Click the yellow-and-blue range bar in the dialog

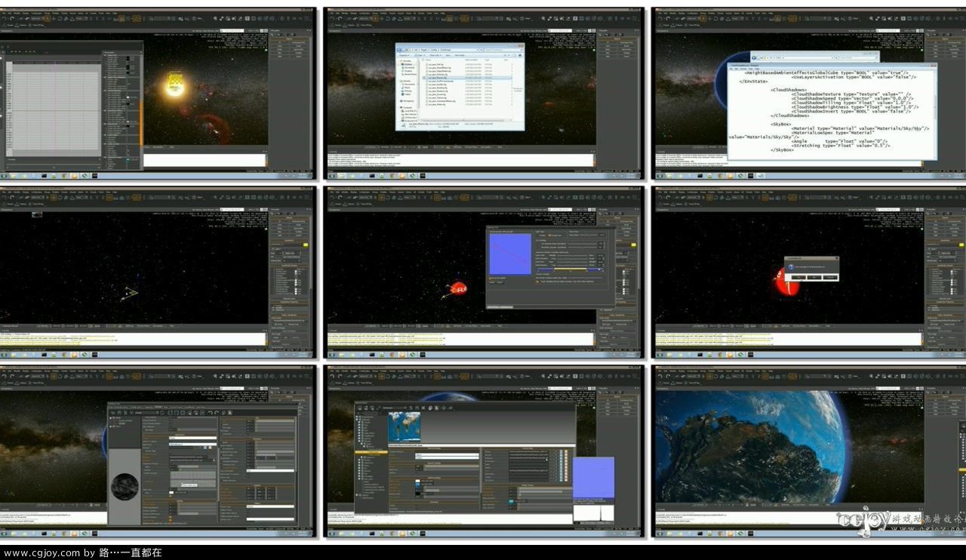569,269
